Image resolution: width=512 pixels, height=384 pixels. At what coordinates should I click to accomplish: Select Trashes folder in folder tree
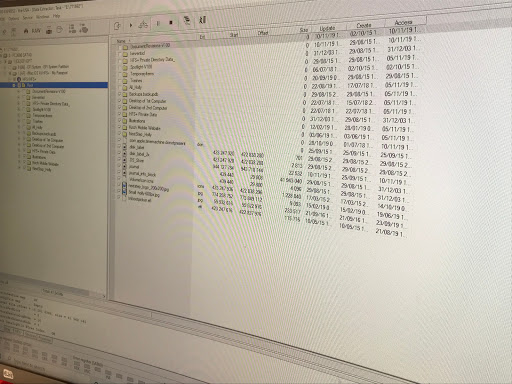37,122
